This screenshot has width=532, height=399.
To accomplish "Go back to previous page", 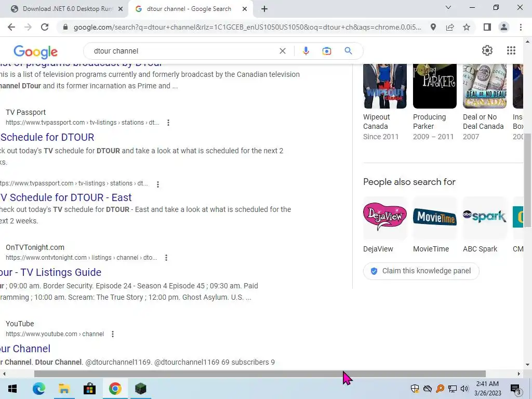I will [x=11, y=27].
